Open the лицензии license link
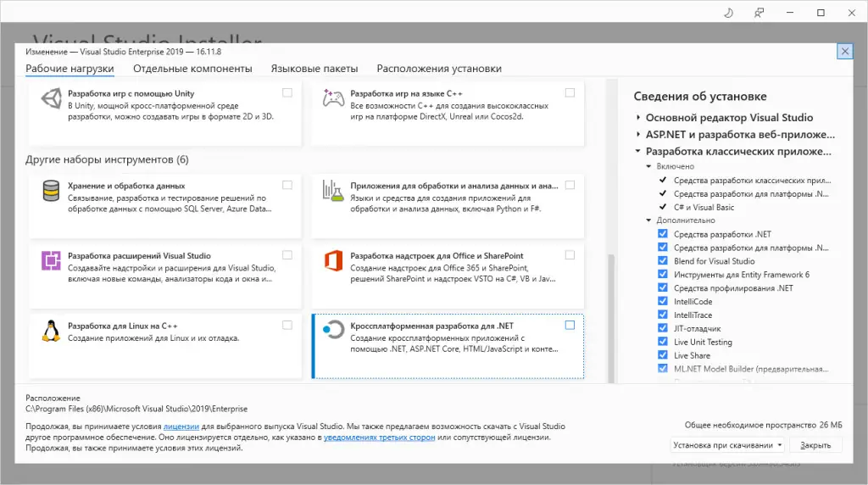This screenshot has width=868, height=485. (x=181, y=426)
